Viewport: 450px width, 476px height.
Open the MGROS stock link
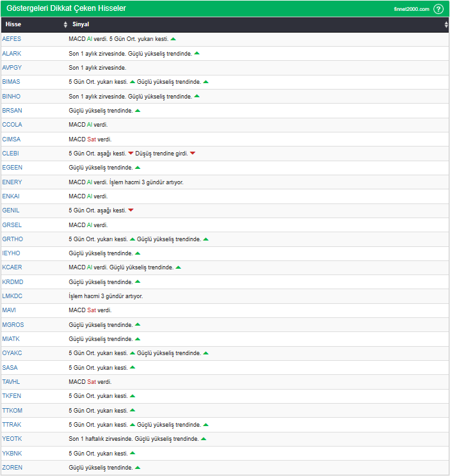(13, 325)
